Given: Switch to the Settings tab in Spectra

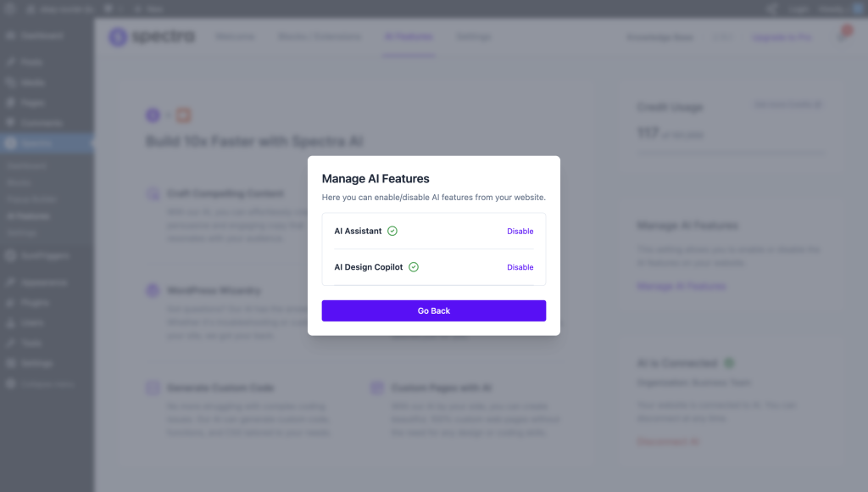Looking at the screenshot, I should pyautogui.click(x=474, y=37).
